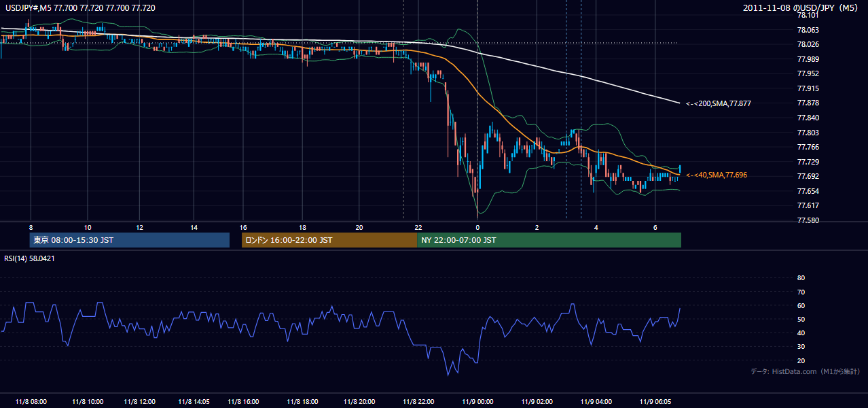Click RSI scale level 30
This screenshot has height=408, width=868.
(x=801, y=347)
